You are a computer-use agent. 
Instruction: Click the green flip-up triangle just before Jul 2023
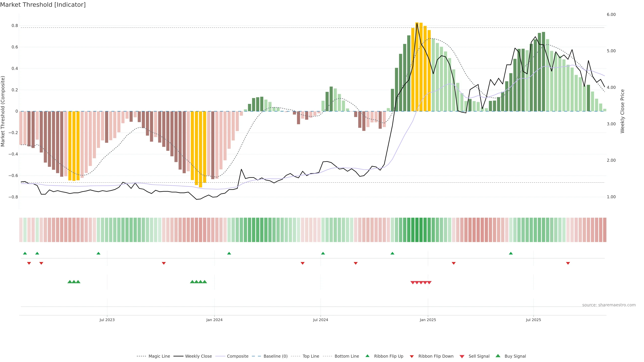coord(98,253)
